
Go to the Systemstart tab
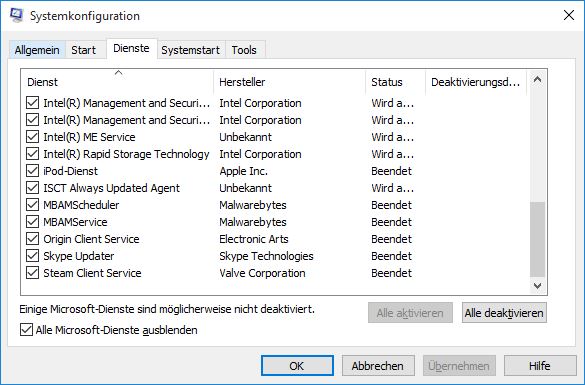pyautogui.click(x=191, y=50)
